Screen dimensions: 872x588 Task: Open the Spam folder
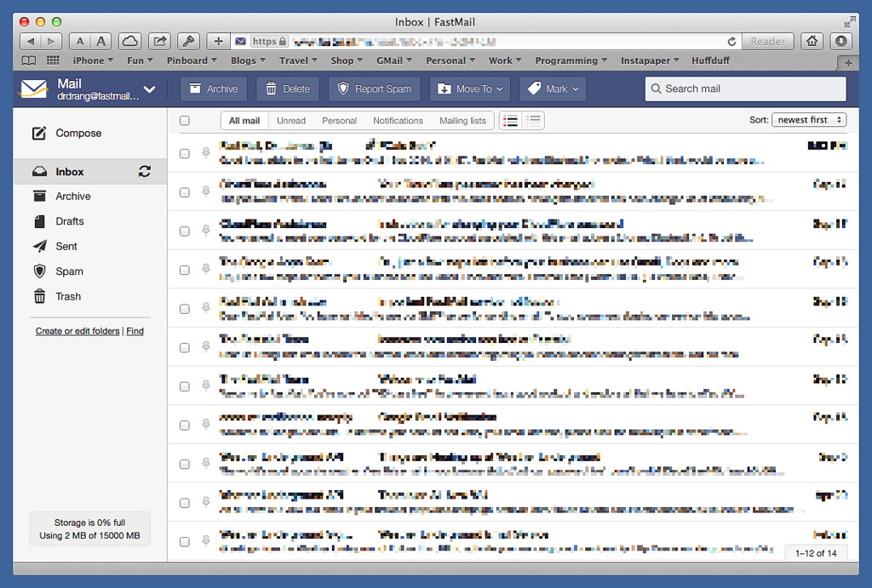click(x=69, y=271)
